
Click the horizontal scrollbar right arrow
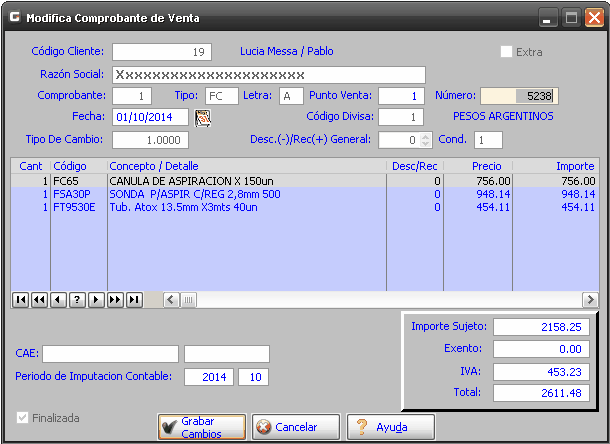590,300
